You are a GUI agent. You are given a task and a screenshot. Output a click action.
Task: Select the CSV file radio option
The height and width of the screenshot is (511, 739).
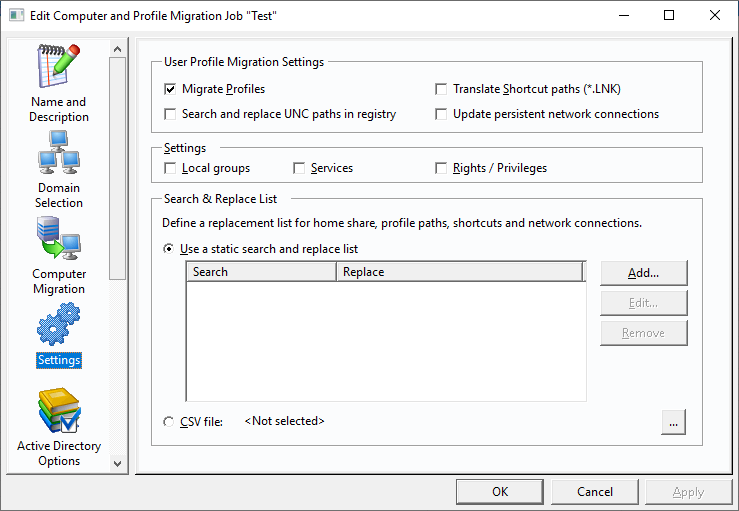tap(168, 421)
